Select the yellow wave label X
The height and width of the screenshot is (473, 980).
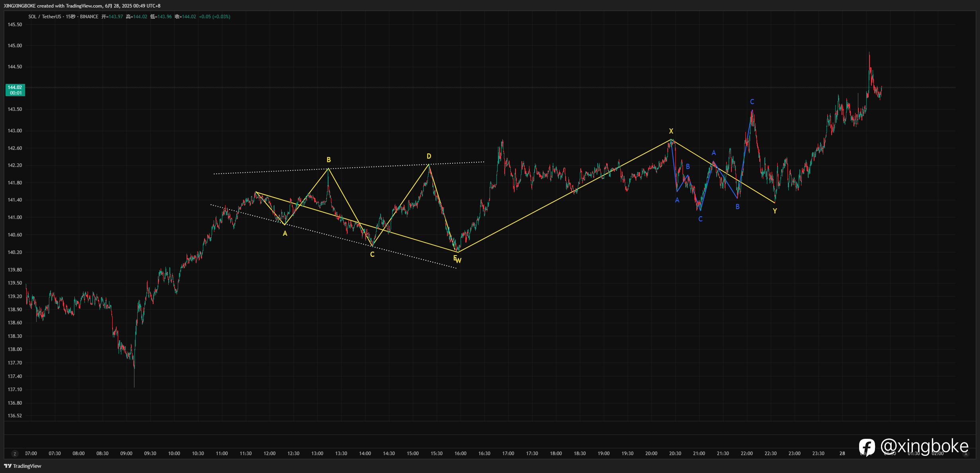coord(671,131)
